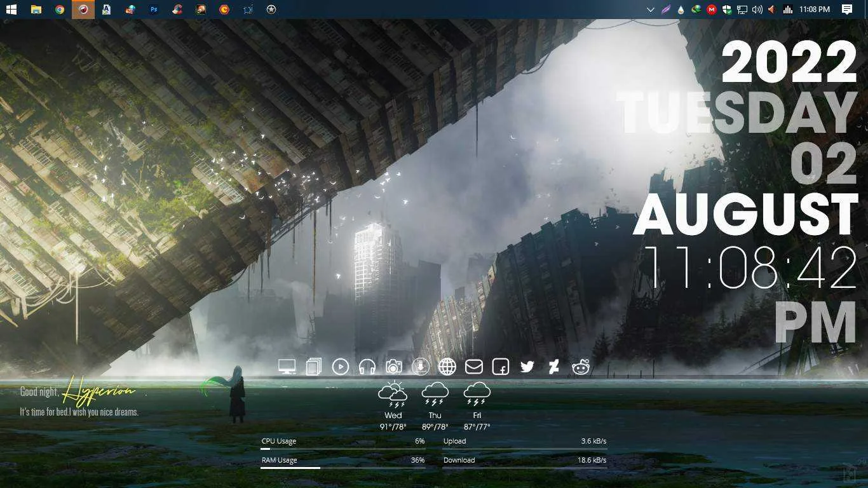Open the snipping screenshot taskbar tool

[x=248, y=10]
